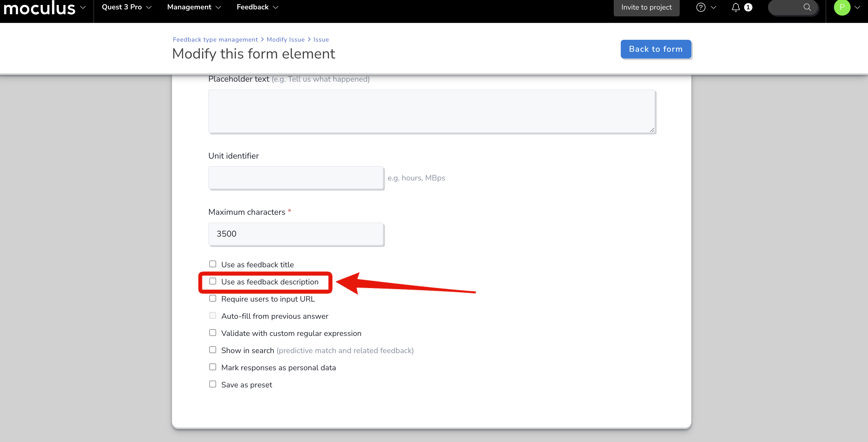The image size is (868, 442).
Task: Expand the help menu chevron
Action: click(x=713, y=7)
